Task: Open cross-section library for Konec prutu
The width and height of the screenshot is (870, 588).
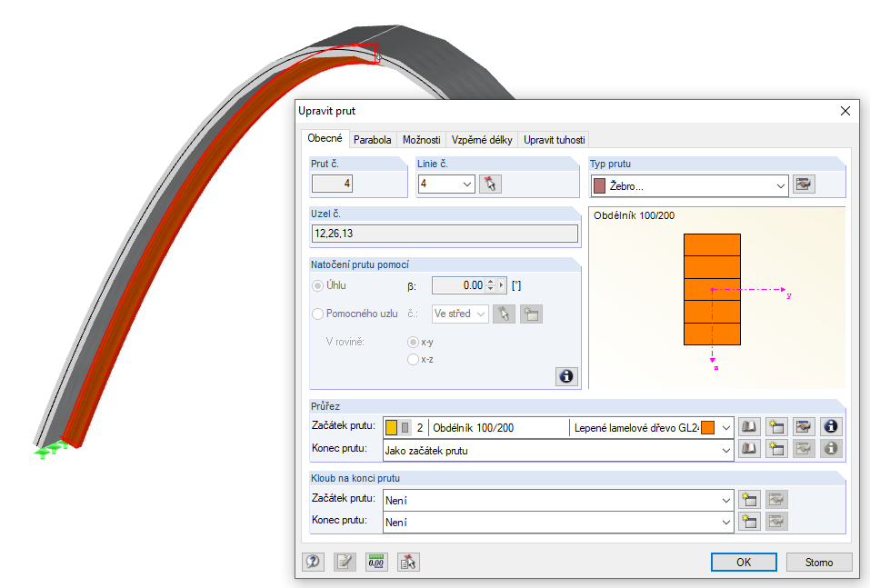Action: [749, 448]
